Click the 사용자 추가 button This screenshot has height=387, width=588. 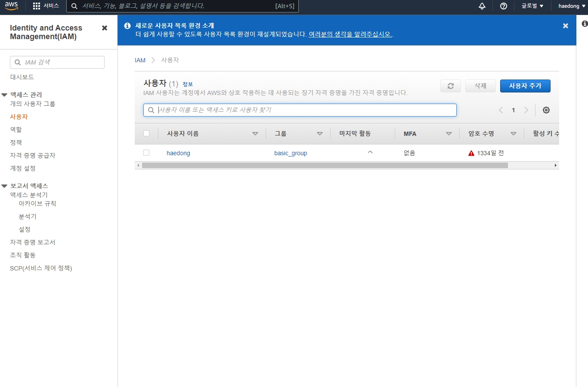click(525, 86)
